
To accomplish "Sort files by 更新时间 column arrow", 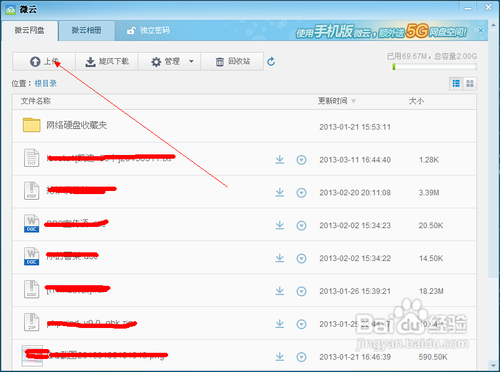I will point(353,101).
